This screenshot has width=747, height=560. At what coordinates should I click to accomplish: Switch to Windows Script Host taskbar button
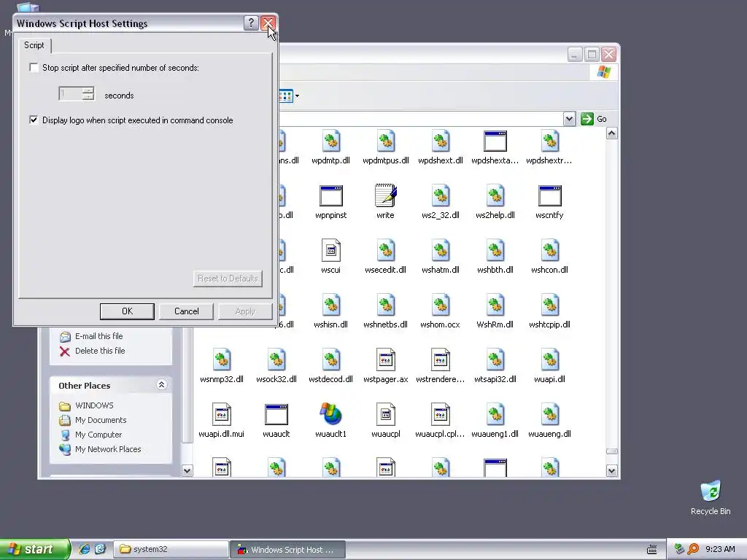coord(287,550)
